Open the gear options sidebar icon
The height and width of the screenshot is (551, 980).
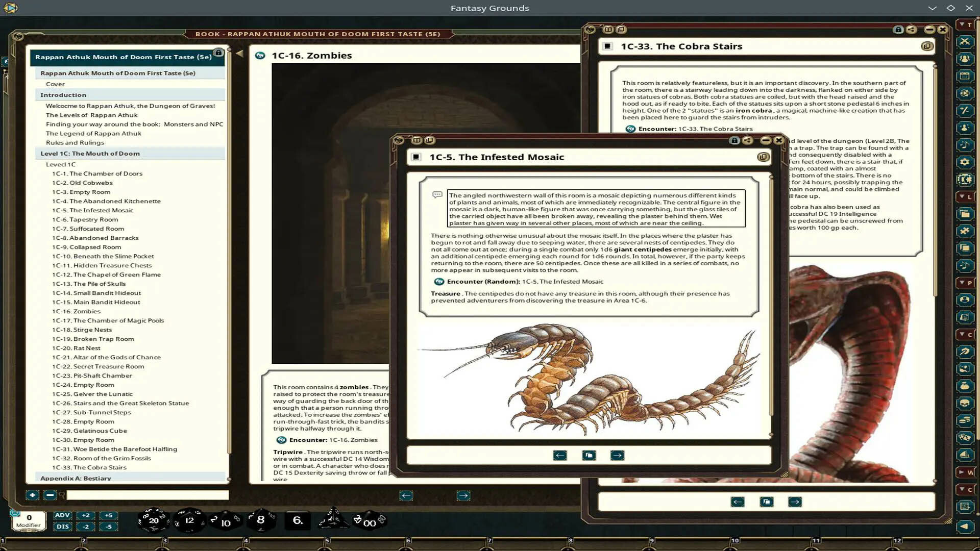964,162
